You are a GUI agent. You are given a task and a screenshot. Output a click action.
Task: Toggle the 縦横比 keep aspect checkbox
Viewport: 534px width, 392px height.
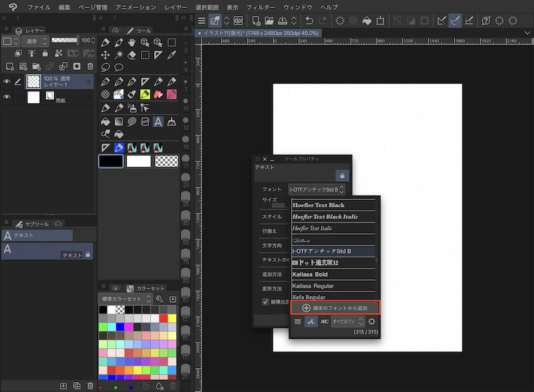pyautogui.click(x=265, y=301)
